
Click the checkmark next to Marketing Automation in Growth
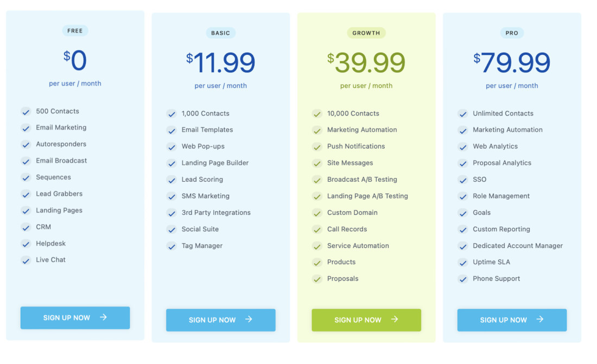pyautogui.click(x=317, y=130)
